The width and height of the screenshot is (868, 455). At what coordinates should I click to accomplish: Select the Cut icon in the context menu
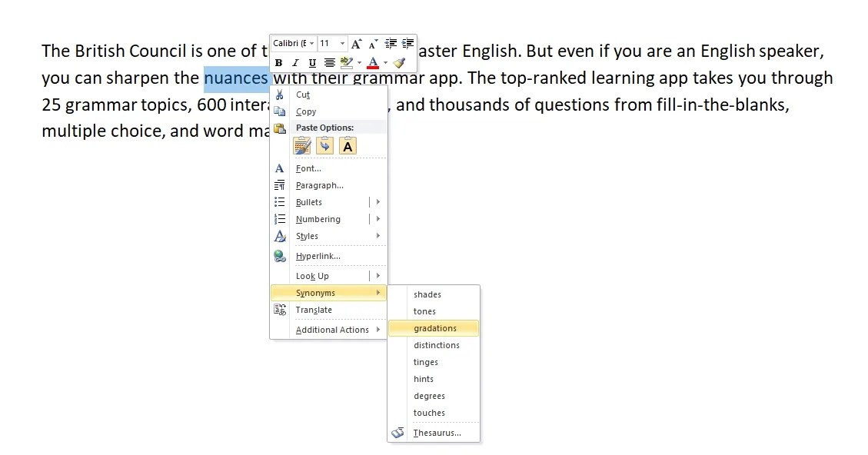(279, 95)
